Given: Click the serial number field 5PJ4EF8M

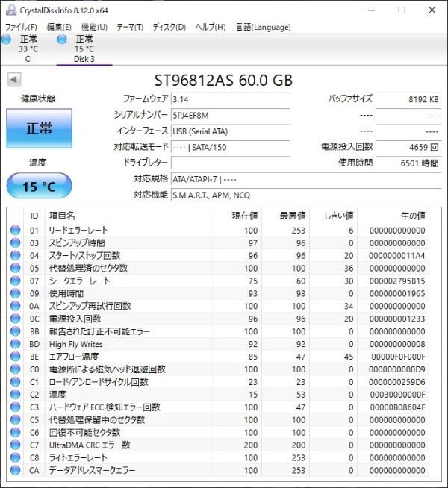Looking at the screenshot, I should click(231, 116).
